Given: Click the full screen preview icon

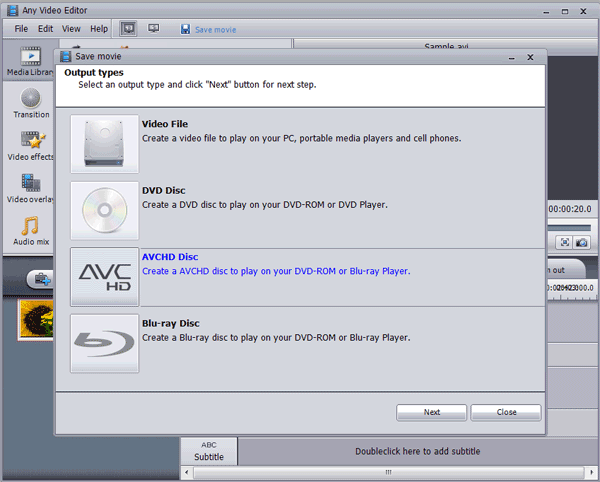Looking at the screenshot, I should 565,243.
